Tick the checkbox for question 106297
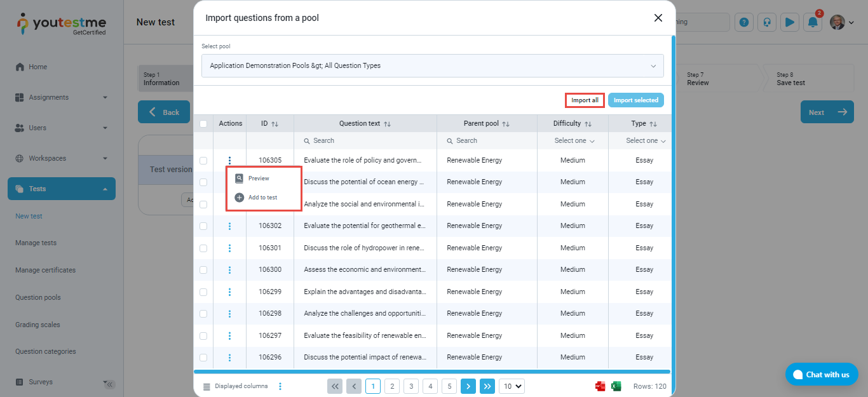This screenshot has width=868, height=397. pos(203,336)
